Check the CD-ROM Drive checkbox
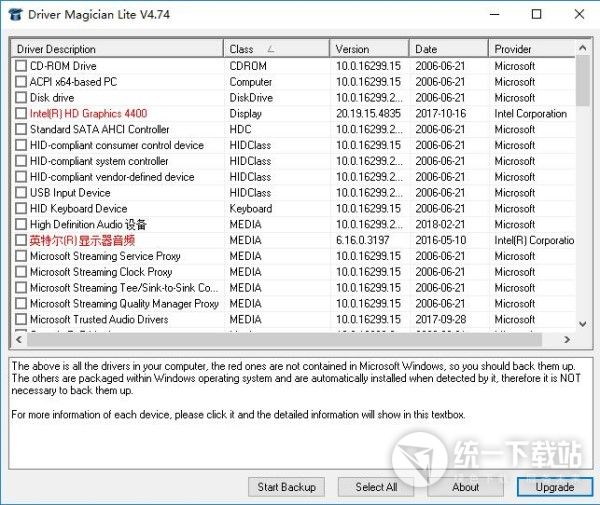The width and height of the screenshot is (600, 505). [x=21, y=66]
